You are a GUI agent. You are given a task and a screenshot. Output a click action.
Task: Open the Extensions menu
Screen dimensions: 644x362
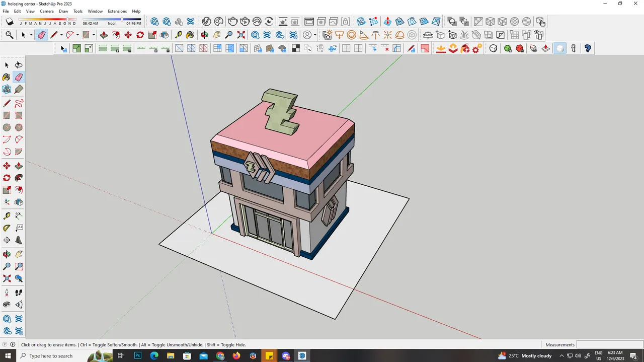point(117,11)
